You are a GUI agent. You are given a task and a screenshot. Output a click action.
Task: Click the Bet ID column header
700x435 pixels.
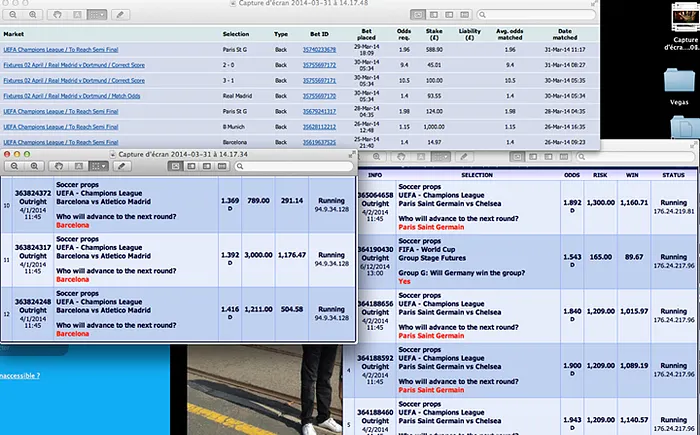319,34
